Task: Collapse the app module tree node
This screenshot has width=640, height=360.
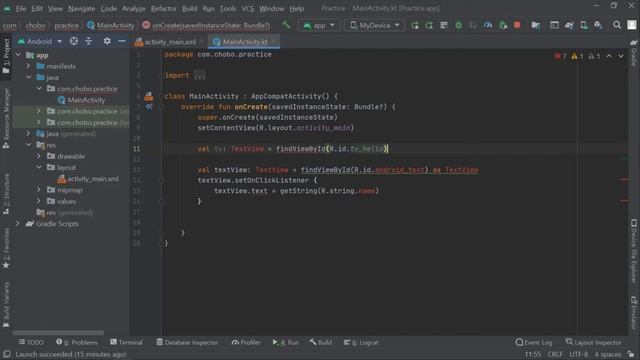Action: pos(18,55)
